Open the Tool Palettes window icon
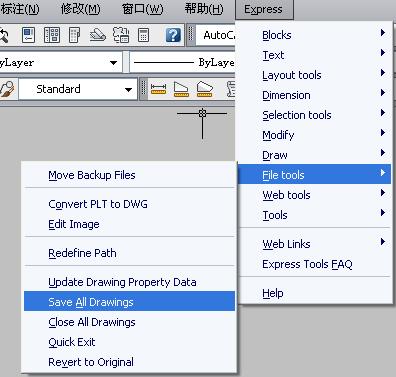The width and height of the screenshot is (396, 377). 74,35
